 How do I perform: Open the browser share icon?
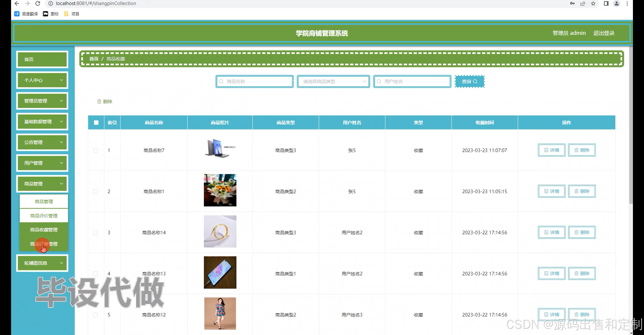pyautogui.click(x=583, y=4)
